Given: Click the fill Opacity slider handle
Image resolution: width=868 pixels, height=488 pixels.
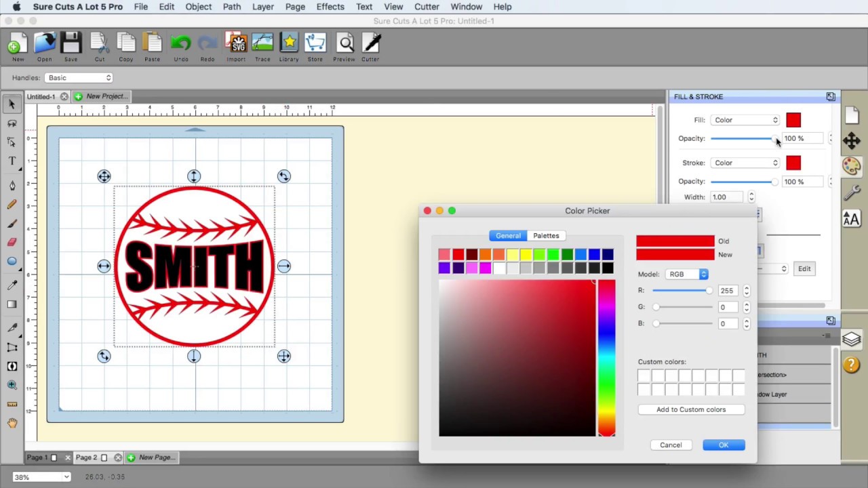Looking at the screenshot, I should pos(774,138).
